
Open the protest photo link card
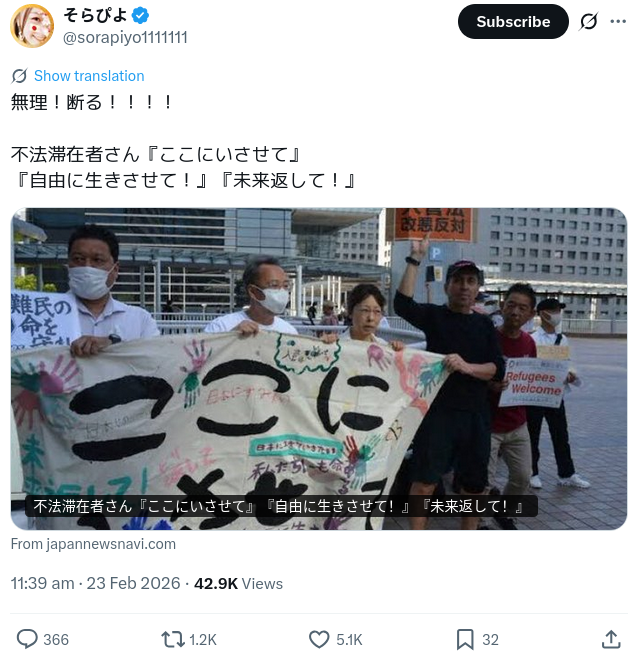tap(319, 369)
